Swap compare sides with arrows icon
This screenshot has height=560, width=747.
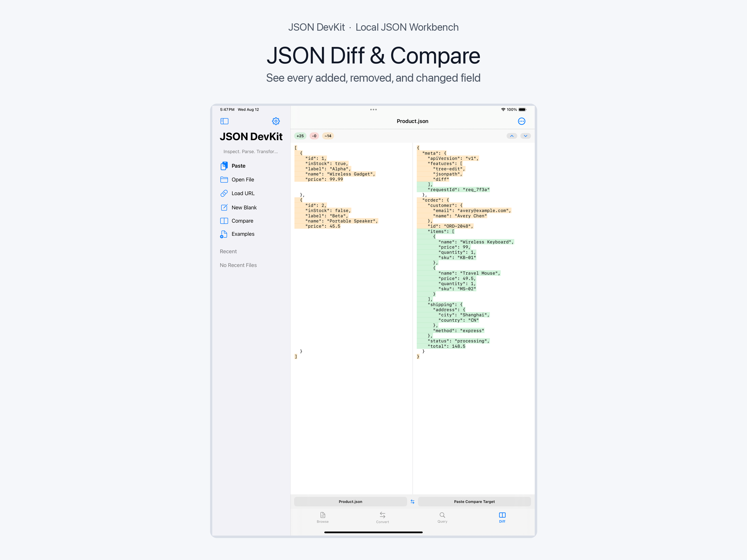[x=412, y=502]
